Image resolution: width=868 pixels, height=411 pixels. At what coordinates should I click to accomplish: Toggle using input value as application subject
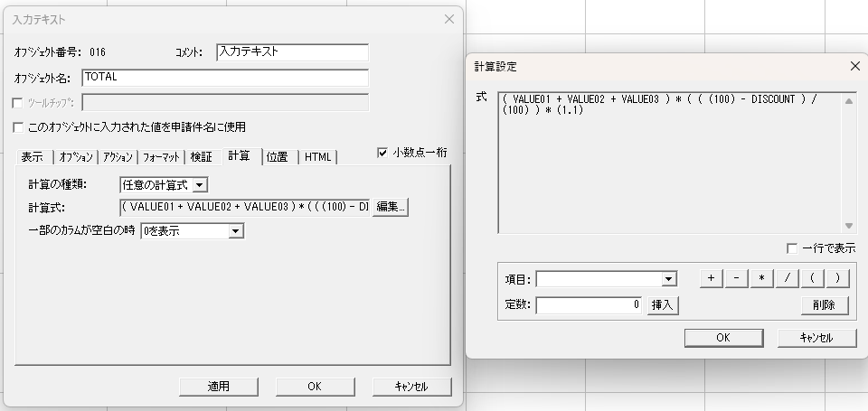18,127
